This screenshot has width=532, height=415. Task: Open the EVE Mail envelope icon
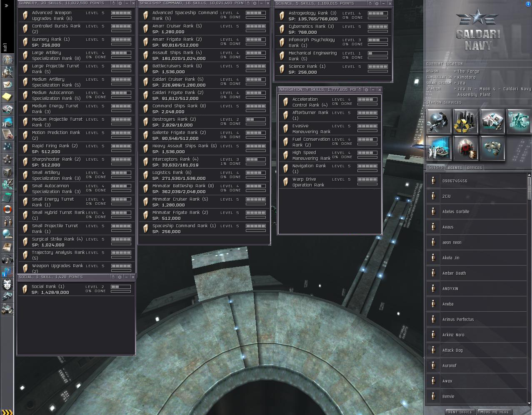pyautogui.click(x=7, y=84)
